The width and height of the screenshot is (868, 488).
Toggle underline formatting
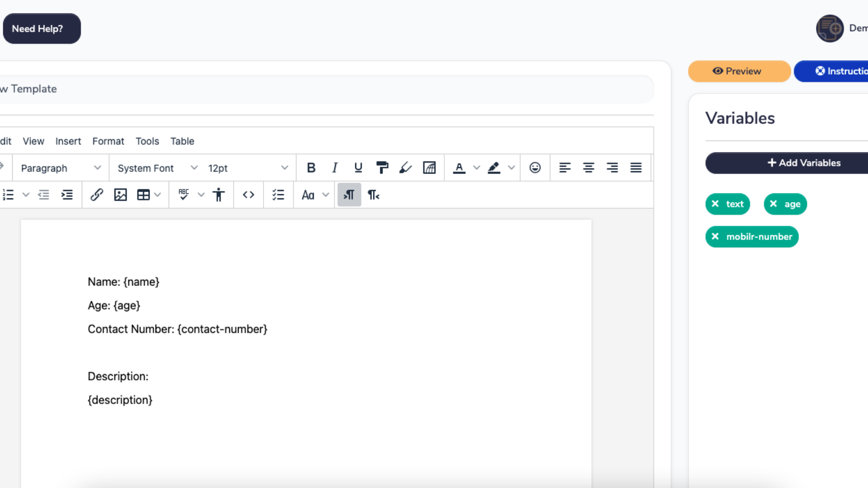(x=358, y=168)
